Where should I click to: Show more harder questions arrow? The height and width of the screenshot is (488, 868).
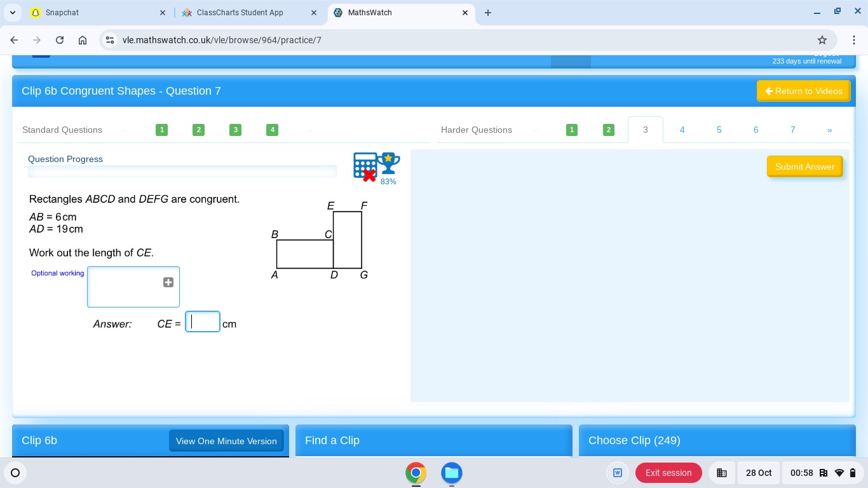(830, 130)
